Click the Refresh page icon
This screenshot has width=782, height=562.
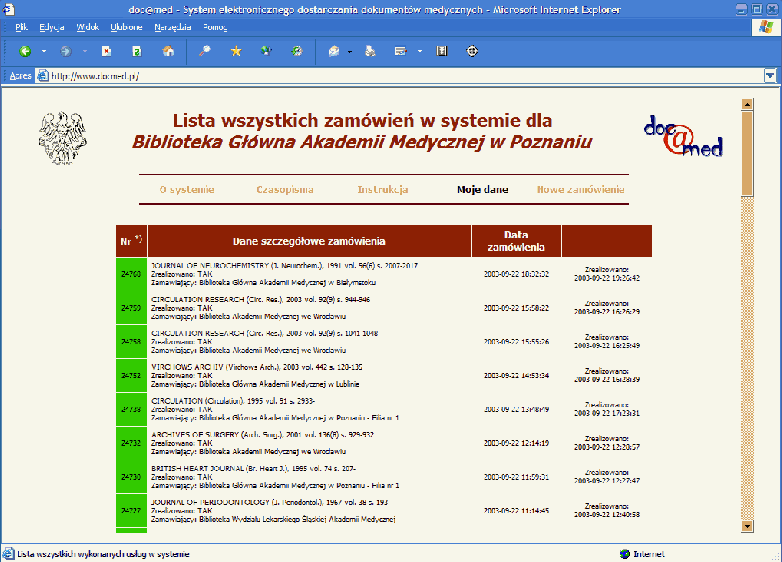pyautogui.click(x=136, y=51)
